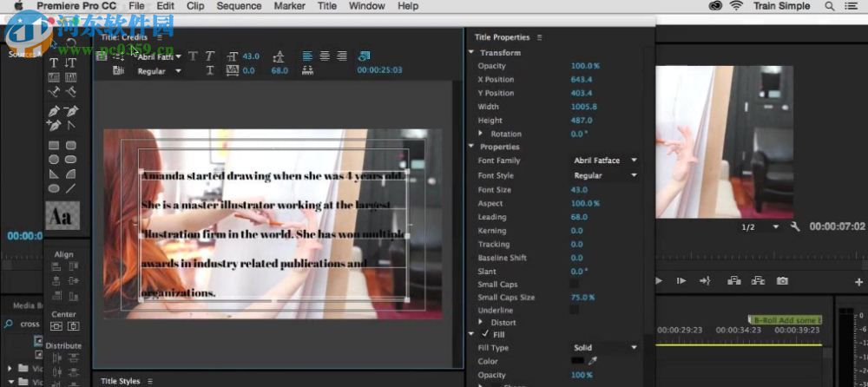Click the monitor Step Forward button
Screen dimensions: 868x387
[681, 280]
